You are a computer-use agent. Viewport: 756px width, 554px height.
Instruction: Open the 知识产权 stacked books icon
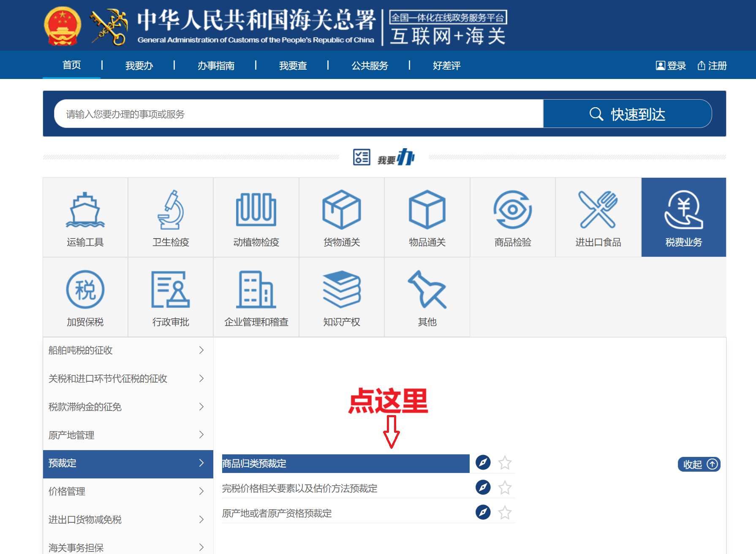tap(341, 290)
